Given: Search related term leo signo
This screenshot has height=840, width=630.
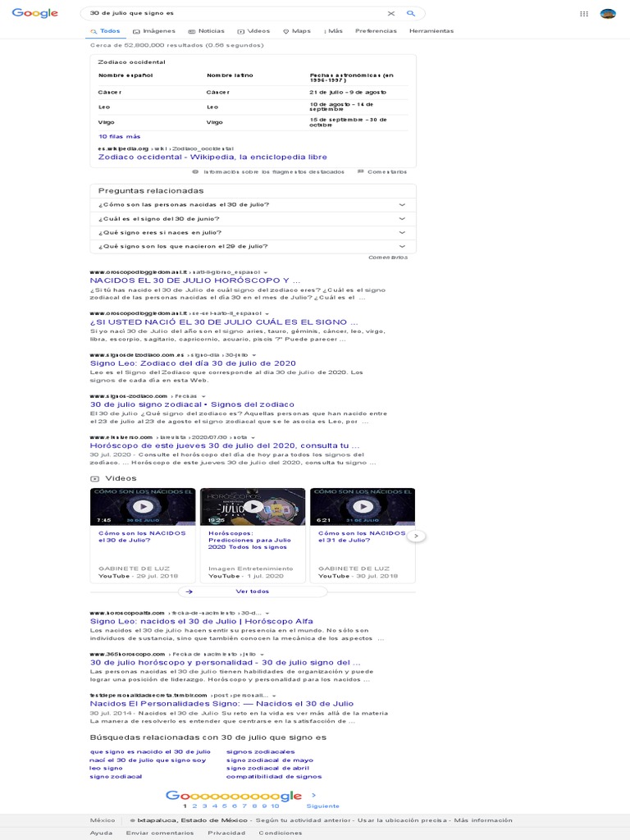Looking at the screenshot, I should pyautogui.click(x=106, y=768).
